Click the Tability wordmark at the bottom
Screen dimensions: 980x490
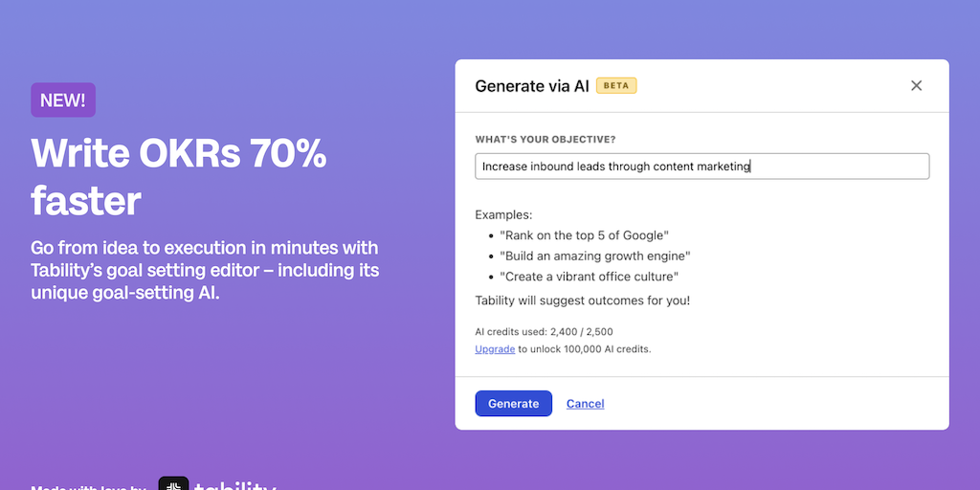point(235,485)
